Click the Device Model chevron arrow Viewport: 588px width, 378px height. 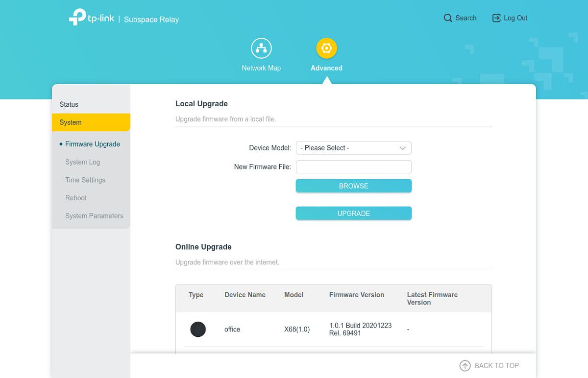point(403,148)
